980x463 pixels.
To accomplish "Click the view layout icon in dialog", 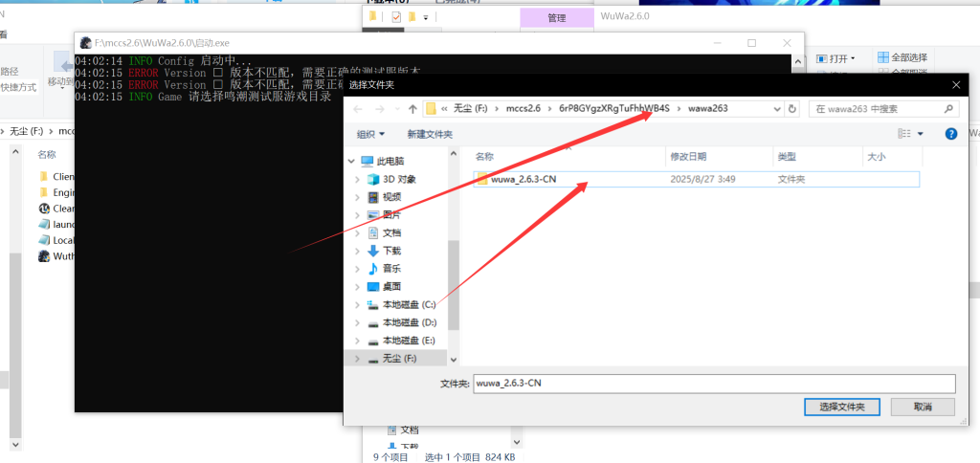I will 903,134.
